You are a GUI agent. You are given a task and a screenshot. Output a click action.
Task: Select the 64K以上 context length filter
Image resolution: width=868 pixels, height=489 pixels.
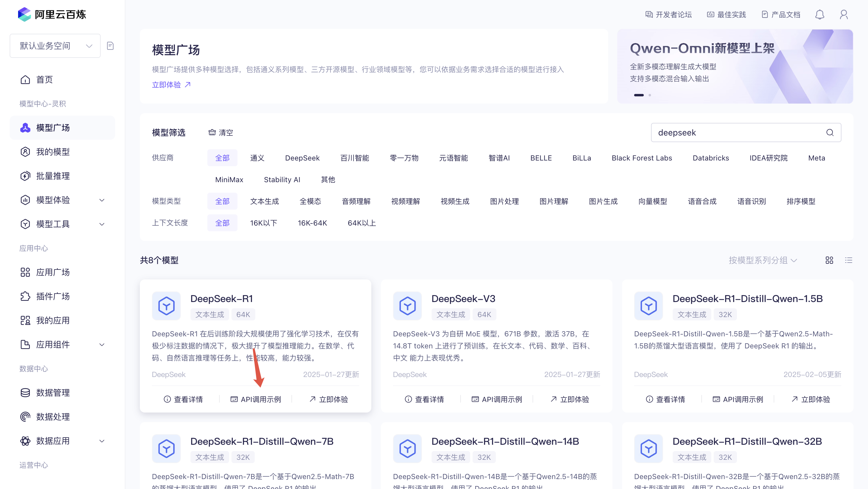[x=362, y=223]
